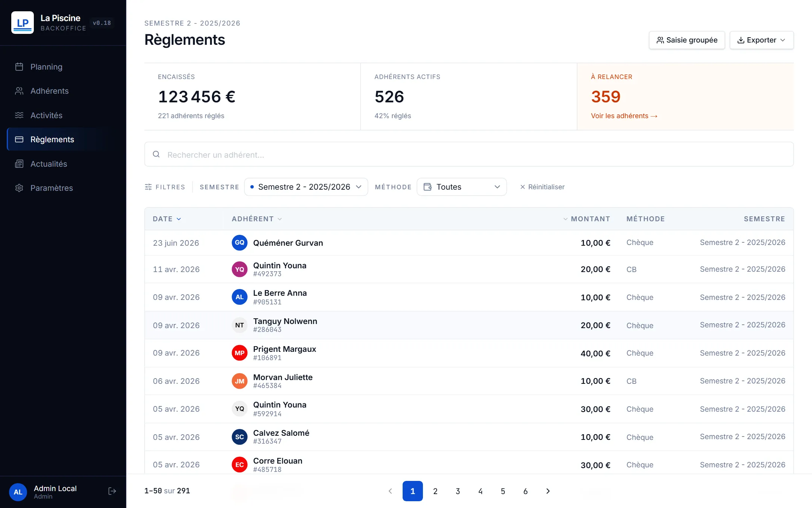This screenshot has width=812, height=508.
Task: Click the Le Berre Anna name
Action: point(280,293)
